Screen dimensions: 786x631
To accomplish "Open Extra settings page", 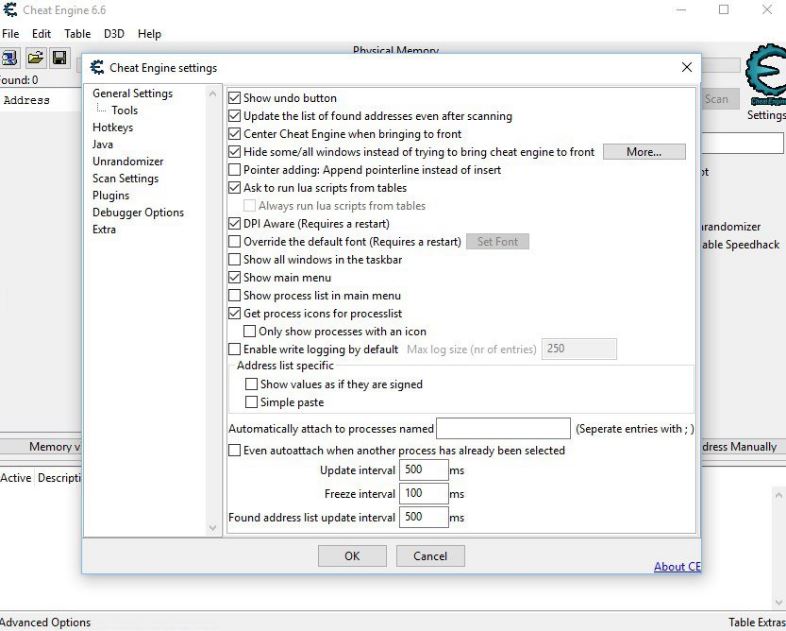I will tap(104, 230).
